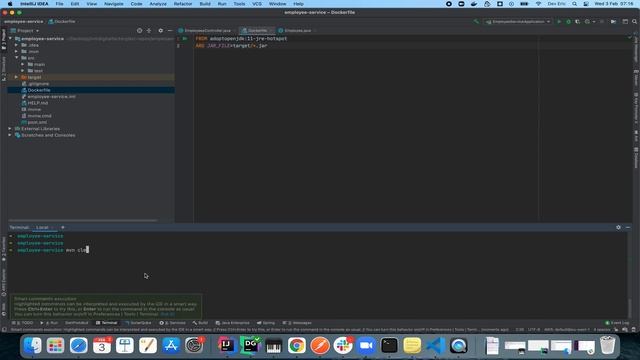Image resolution: width=640 pixels, height=360 pixels.
Task: Expand External Libraries node
Action: pyautogui.click(x=11, y=129)
